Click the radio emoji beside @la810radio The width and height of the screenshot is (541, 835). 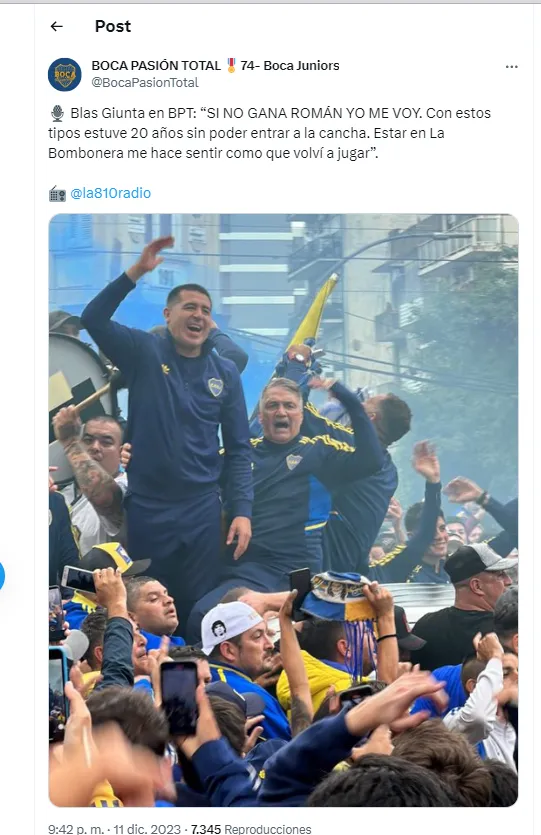tap(57, 193)
